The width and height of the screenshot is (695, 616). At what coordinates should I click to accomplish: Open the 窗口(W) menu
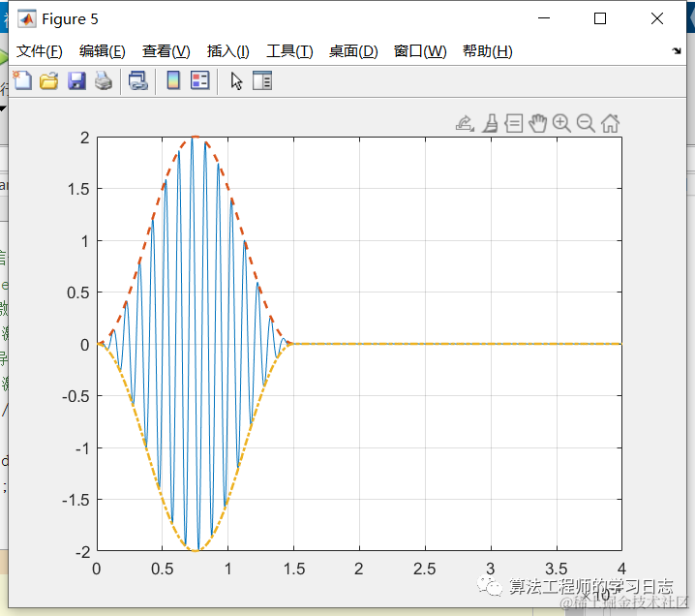click(x=420, y=51)
